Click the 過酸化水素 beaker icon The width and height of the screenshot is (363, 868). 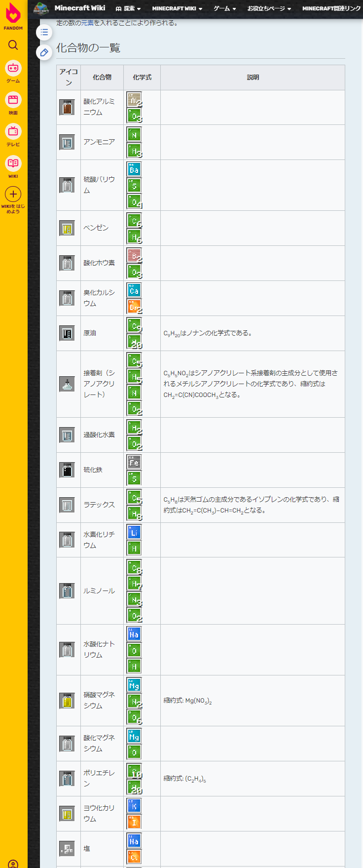[67, 435]
